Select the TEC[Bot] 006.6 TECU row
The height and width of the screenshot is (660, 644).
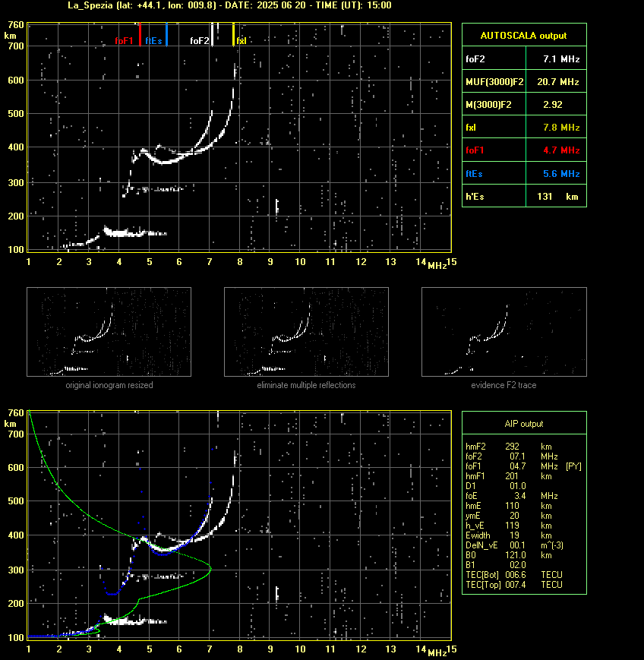514,575
